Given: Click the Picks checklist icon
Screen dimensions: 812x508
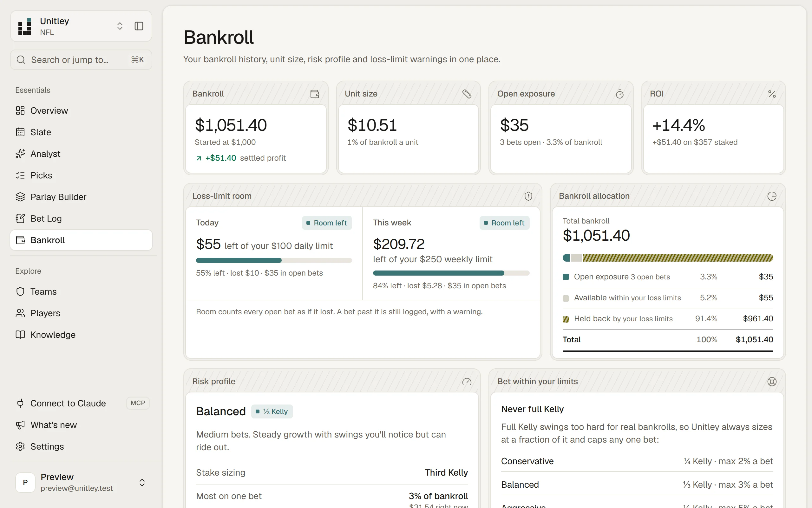Looking at the screenshot, I should pyautogui.click(x=20, y=175).
